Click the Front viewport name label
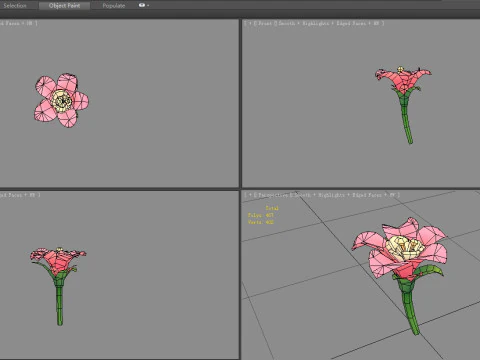480x360 pixels. point(265,23)
